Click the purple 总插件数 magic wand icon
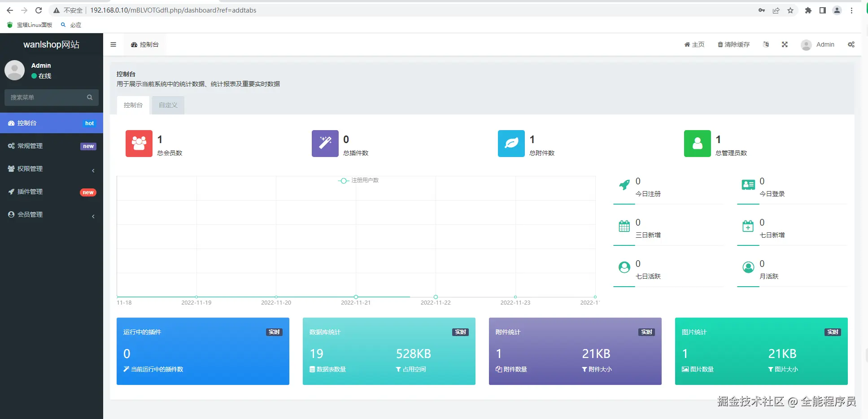 (x=325, y=144)
